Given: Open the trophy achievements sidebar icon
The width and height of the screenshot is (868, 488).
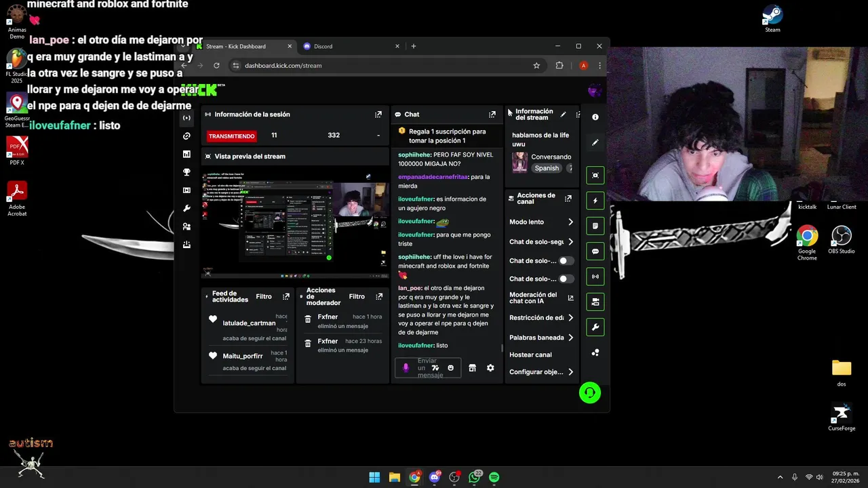Looking at the screenshot, I should click(186, 172).
